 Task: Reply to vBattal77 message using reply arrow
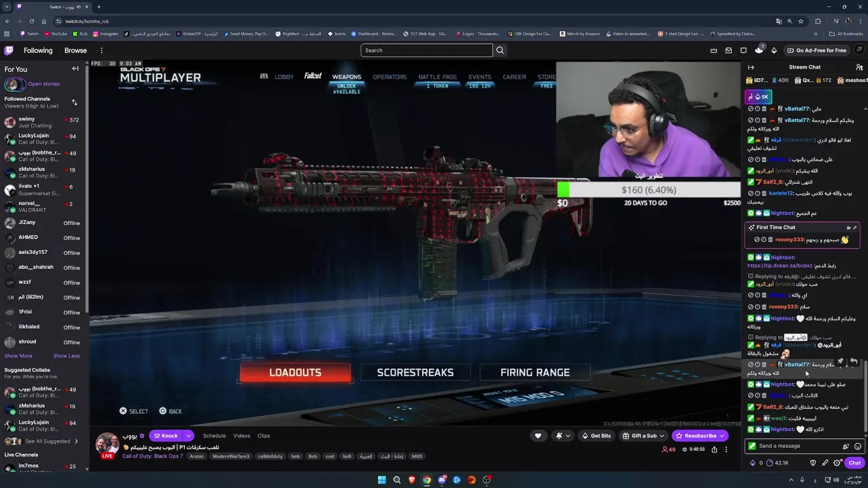(853, 361)
